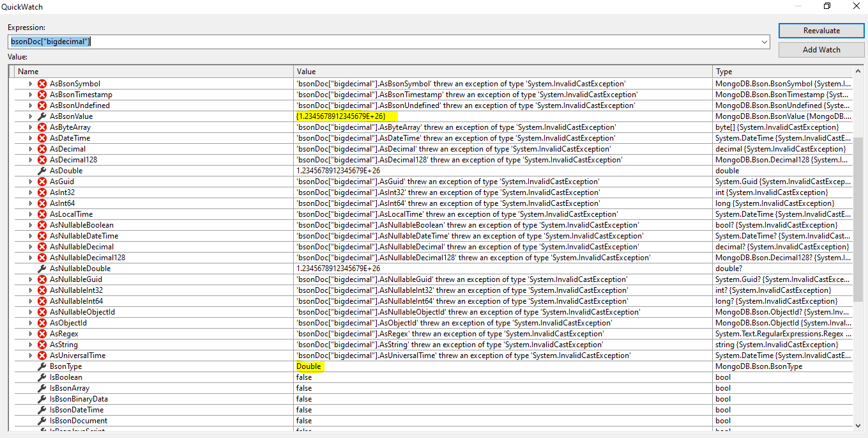Click the wrench icon next to BsonType
The height and width of the screenshot is (438, 868).
pos(42,366)
